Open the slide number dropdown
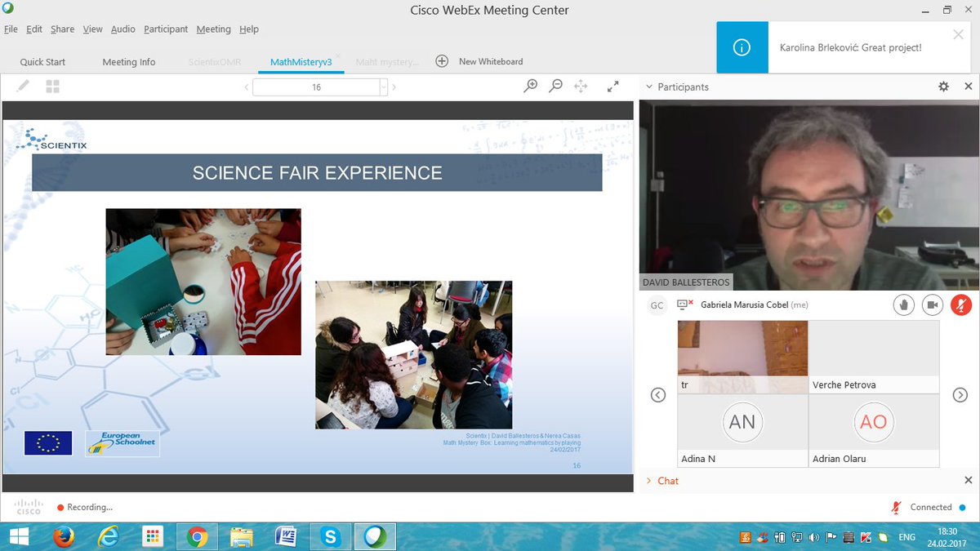This screenshot has width=980, height=551. pyautogui.click(x=383, y=87)
